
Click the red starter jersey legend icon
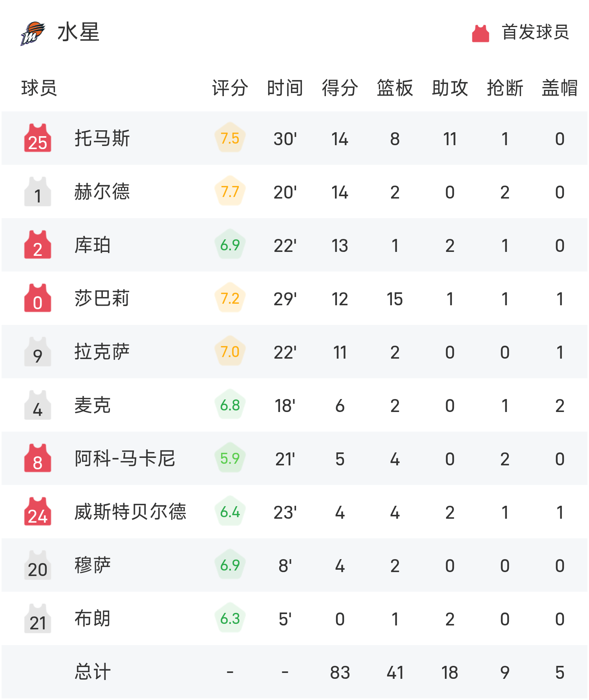[x=480, y=33]
